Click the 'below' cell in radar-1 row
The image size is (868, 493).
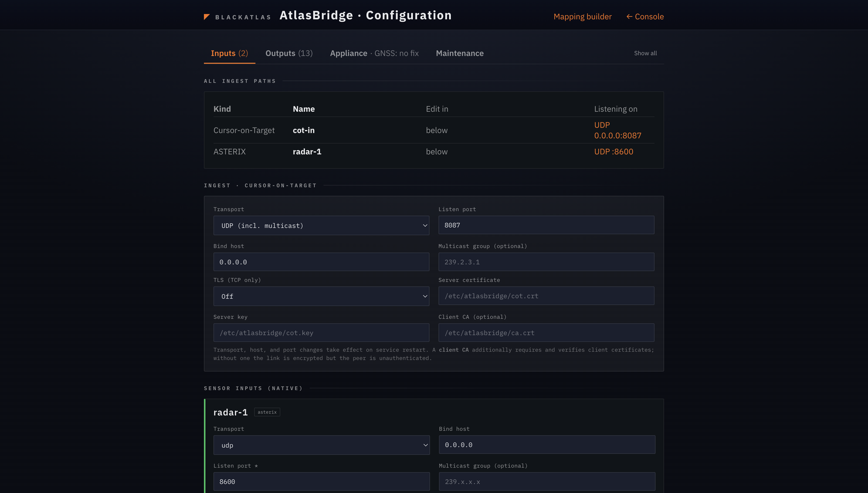437,152
